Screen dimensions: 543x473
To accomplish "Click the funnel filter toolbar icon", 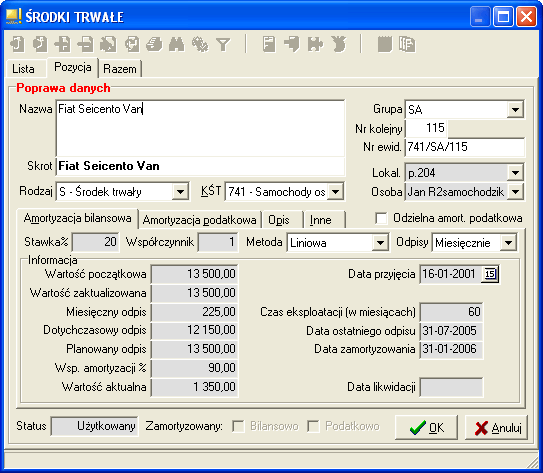I will click(223, 45).
